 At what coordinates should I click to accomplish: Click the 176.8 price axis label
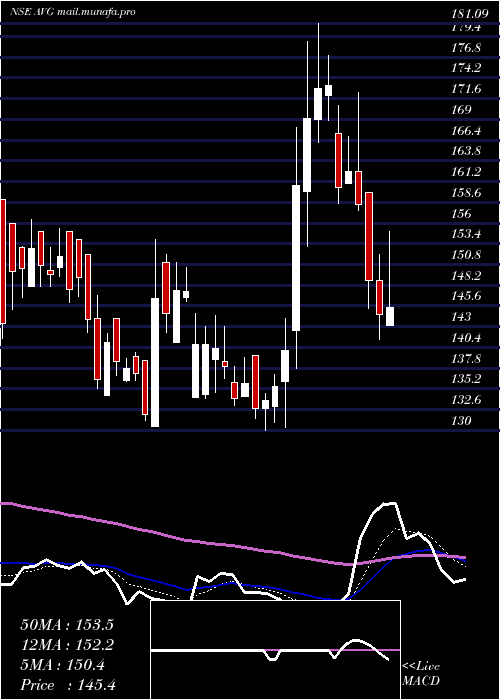point(466,48)
